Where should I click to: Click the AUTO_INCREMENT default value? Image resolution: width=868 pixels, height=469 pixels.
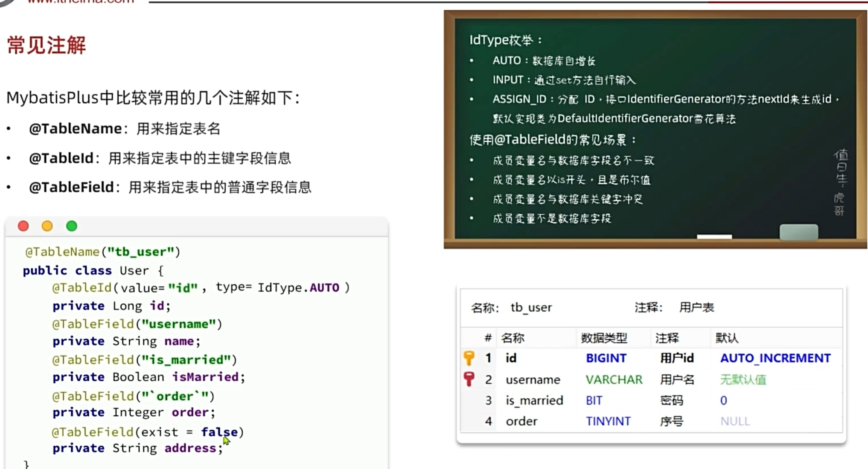click(x=775, y=358)
